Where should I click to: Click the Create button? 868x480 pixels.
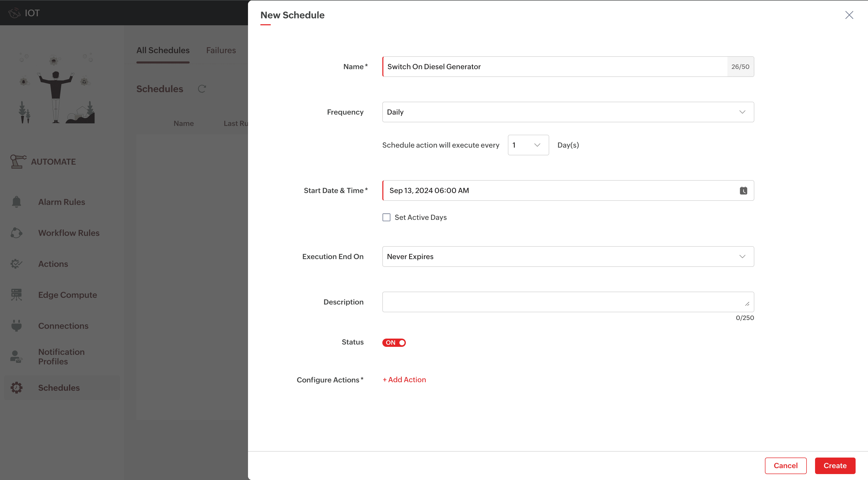pos(835,466)
